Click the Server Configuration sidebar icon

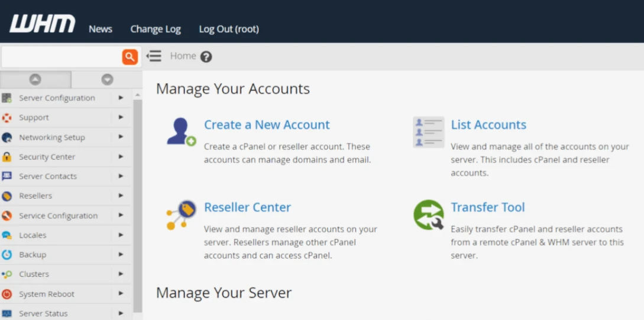pyautogui.click(x=7, y=98)
